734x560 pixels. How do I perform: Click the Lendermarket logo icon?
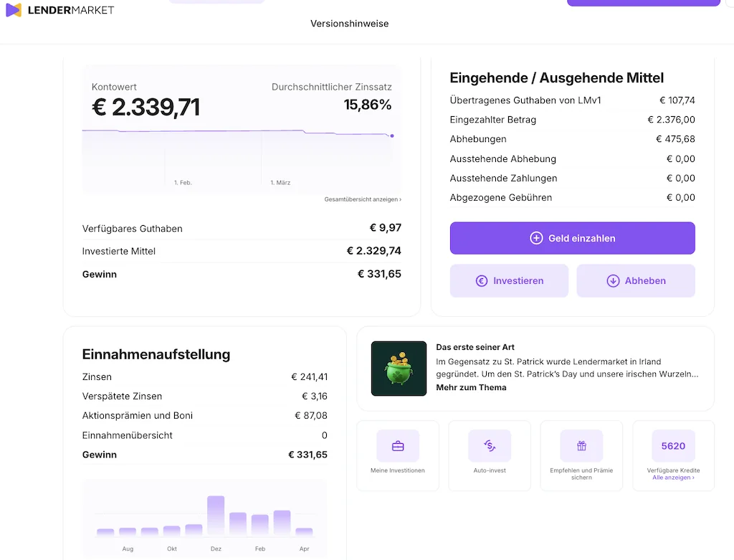[x=14, y=10]
